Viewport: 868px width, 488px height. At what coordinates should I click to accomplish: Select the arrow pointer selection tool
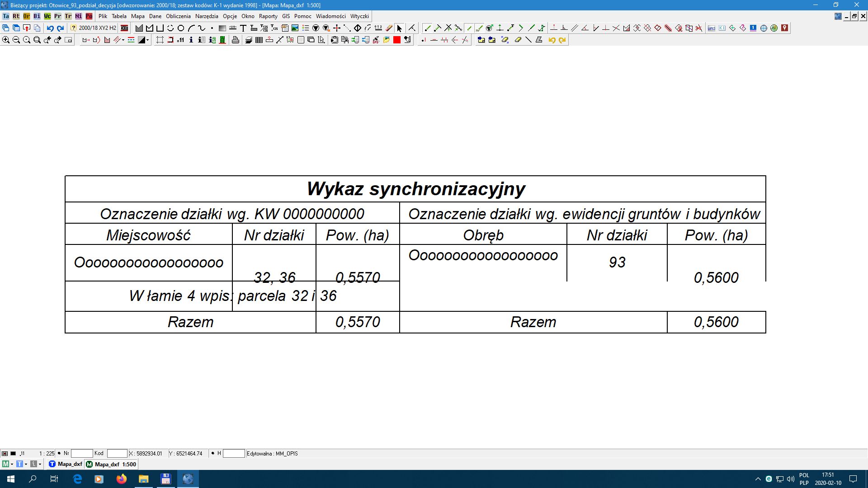pyautogui.click(x=400, y=28)
